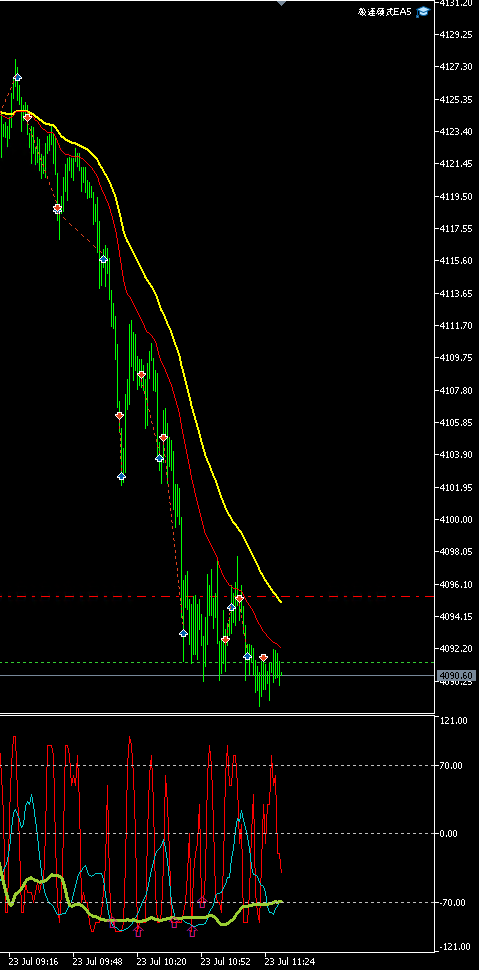Click the graduation cap Expert Advisor icon

(422, 12)
